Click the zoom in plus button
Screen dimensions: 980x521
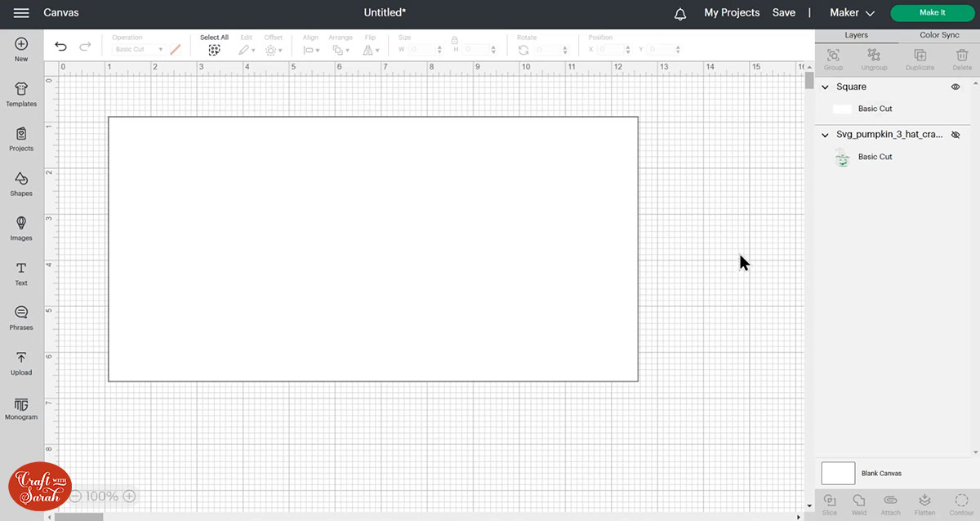129,496
